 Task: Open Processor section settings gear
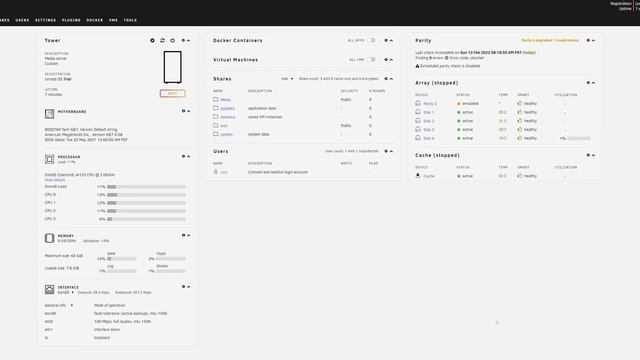[x=183, y=156]
